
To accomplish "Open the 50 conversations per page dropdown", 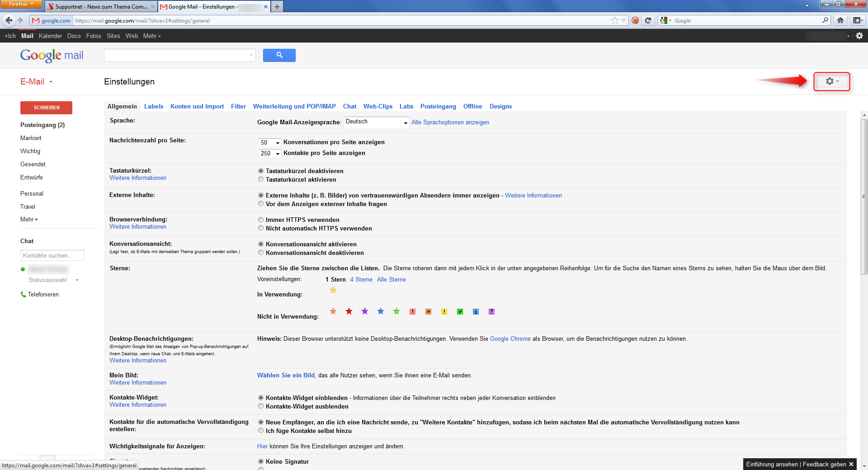I will coord(270,142).
